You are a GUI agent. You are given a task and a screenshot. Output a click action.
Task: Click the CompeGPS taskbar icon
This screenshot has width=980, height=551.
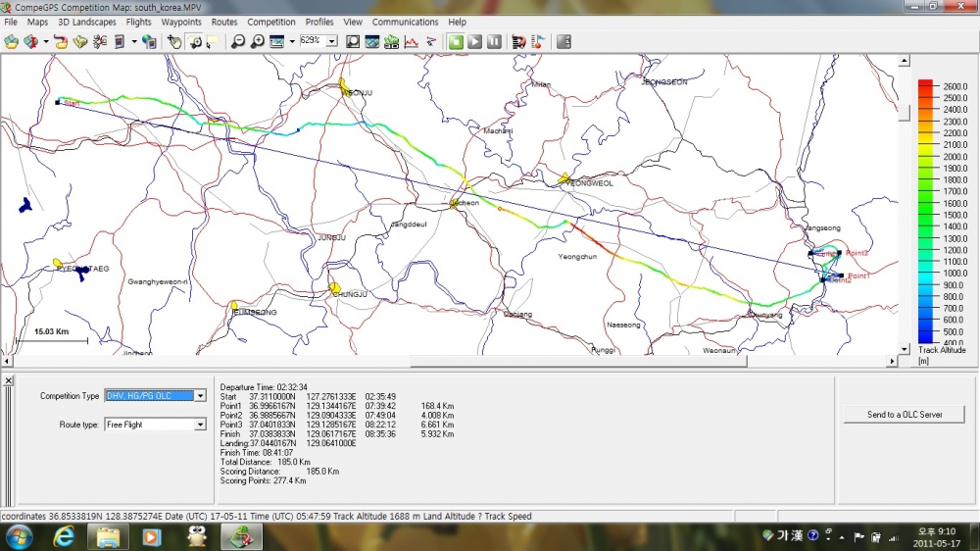[241, 536]
